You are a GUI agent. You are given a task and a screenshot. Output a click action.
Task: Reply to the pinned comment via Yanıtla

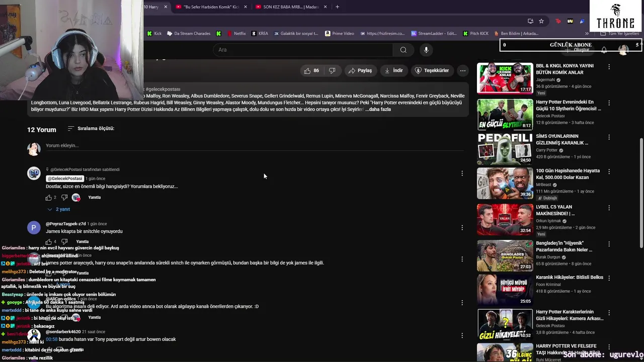(x=95, y=198)
